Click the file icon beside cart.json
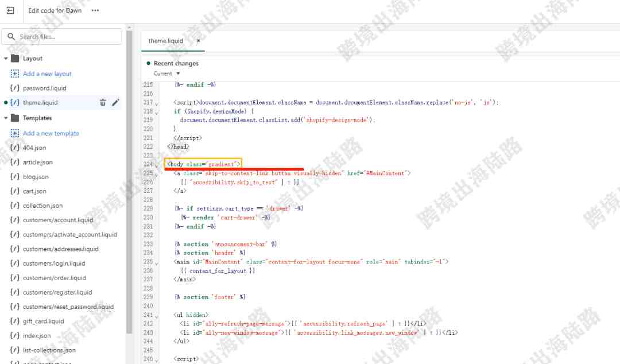Viewport: 620px width, 364px height. tap(14, 191)
